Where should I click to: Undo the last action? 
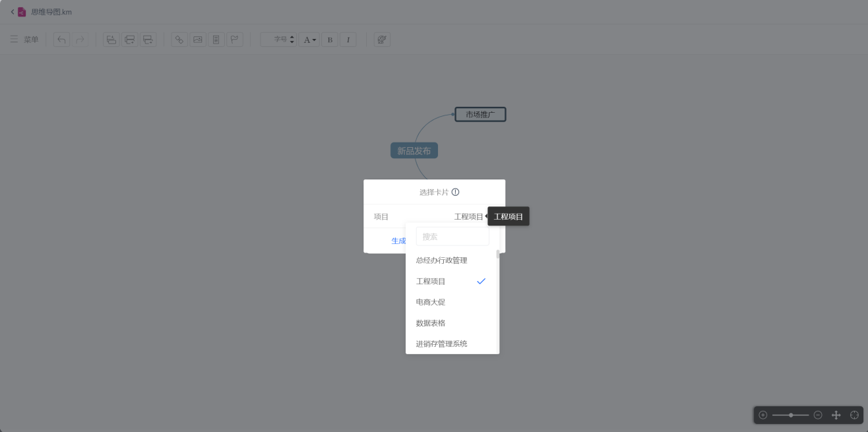tap(61, 40)
